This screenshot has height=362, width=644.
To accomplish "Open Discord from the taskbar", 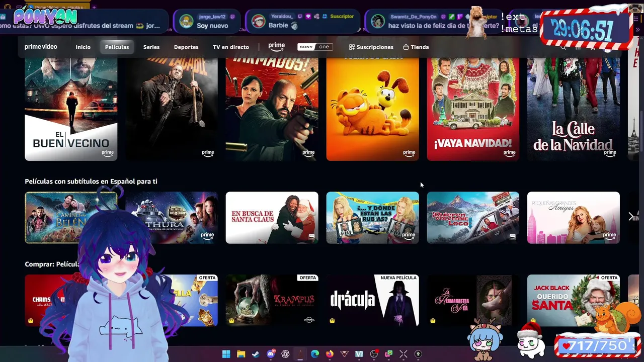I will [271, 354].
